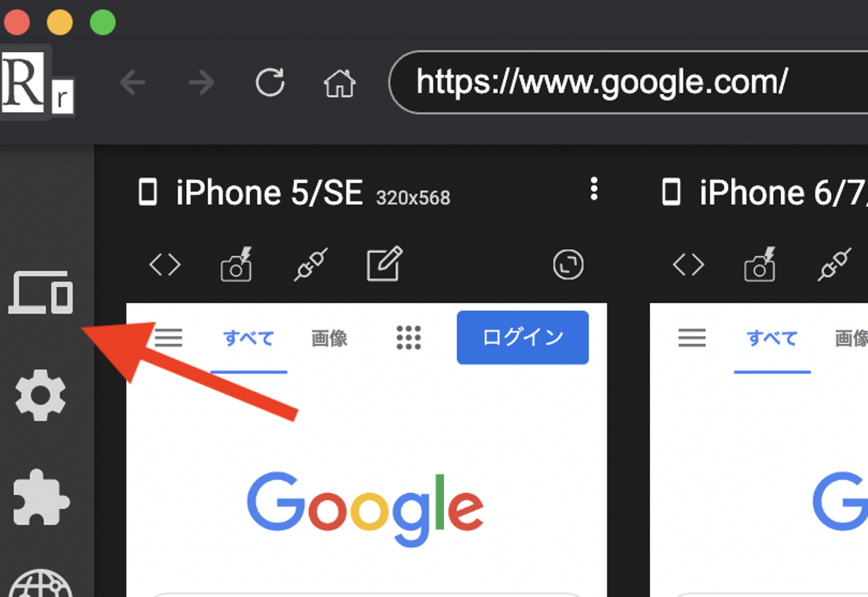Click the plug icon on iPhone 5/SE
This screenshot has height=597, width=868.
coord(311,264)
